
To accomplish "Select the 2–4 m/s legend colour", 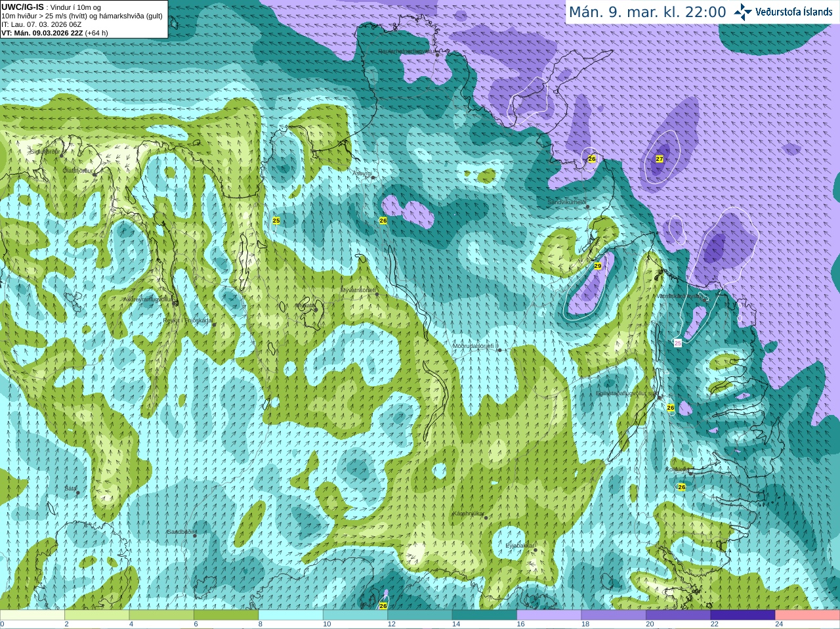I will [x=96, y=615].
